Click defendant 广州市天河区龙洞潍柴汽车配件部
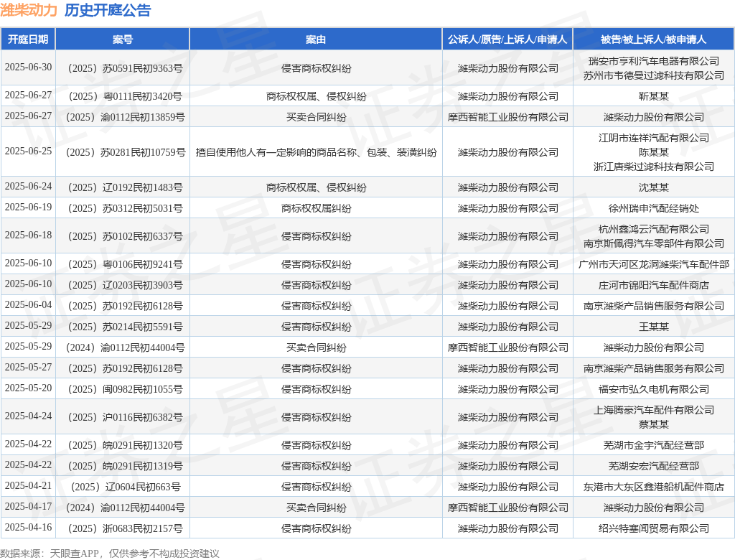Viewport: 735px width, 560px height. click(653, 264)
